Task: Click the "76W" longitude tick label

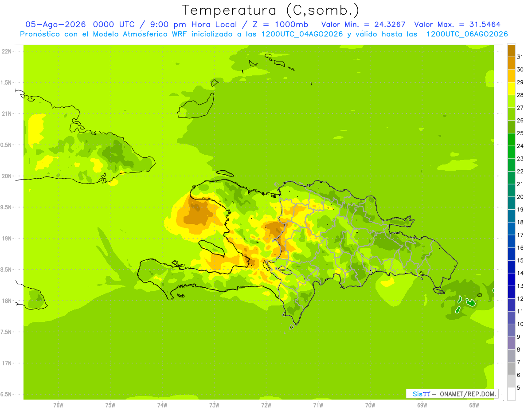Action: (x=58, y=405)
